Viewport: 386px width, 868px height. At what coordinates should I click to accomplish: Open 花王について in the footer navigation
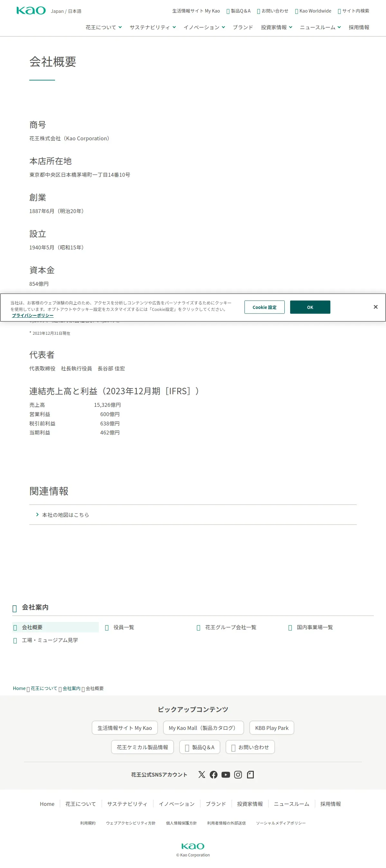[80, 804]
